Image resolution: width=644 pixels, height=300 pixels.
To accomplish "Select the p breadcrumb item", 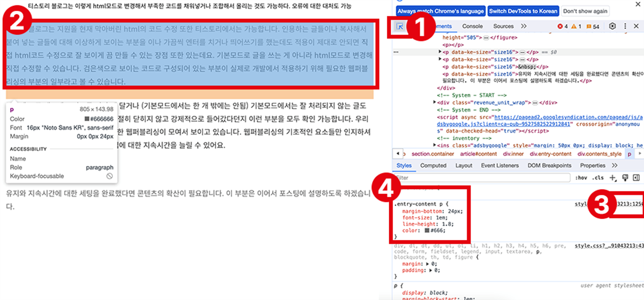I will click(629, 154).
